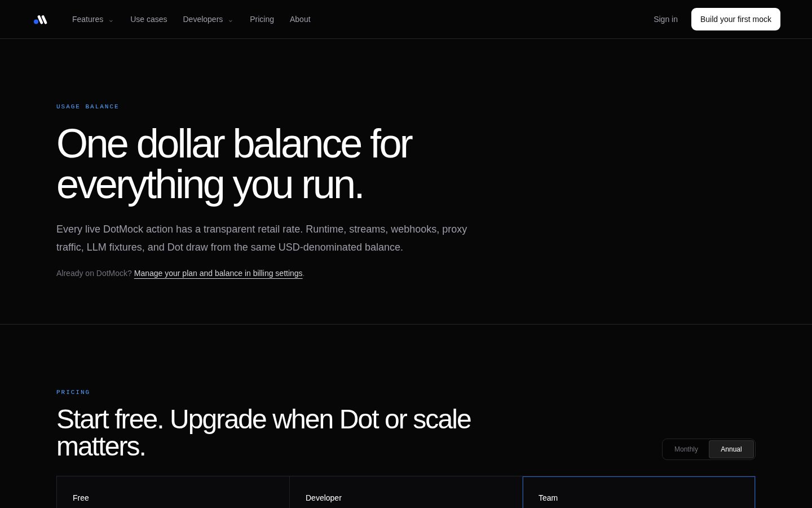Click 'One dollar balance' headline

(235, 164)
